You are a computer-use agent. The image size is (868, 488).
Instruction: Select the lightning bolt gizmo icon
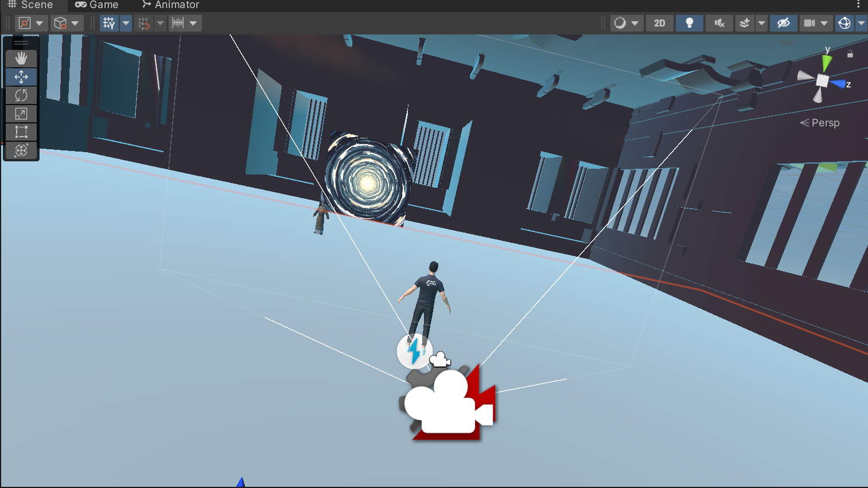click(414, 351)
